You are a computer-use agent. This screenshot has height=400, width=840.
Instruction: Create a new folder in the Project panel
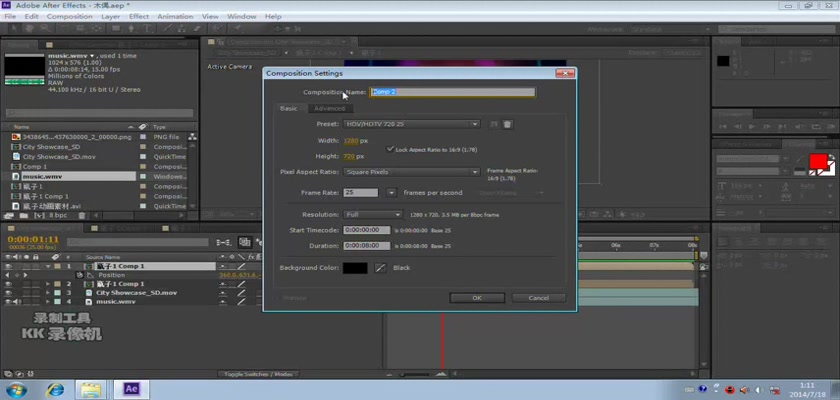pyautogui.click(x=23, y=215)
